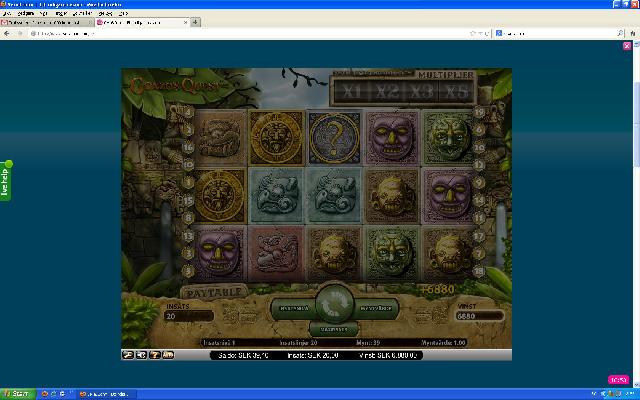The width and height of the screenshot is (640, 400).
Task: Select bet line 5 marker
Action: click(x=188, y=271)
